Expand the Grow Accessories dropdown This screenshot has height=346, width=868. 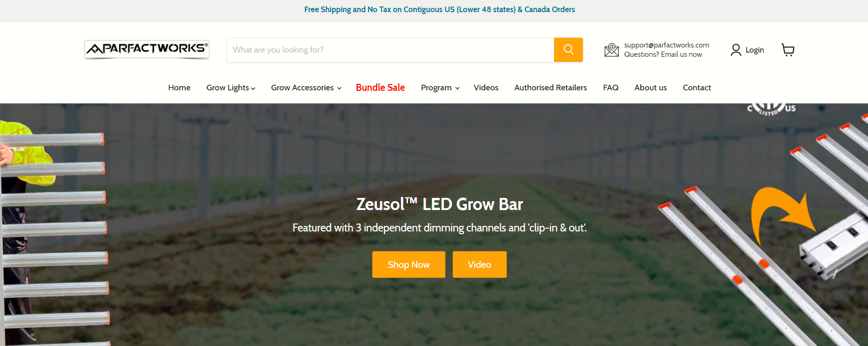pos(306,88)
